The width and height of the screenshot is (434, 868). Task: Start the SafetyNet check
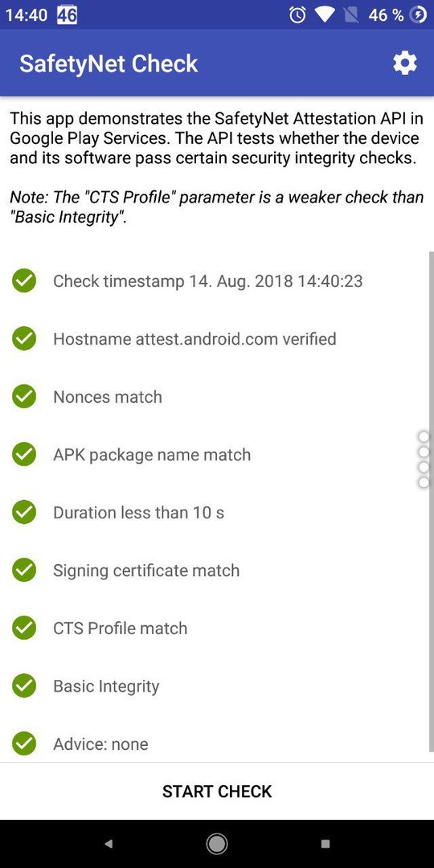tap(217, 791)
